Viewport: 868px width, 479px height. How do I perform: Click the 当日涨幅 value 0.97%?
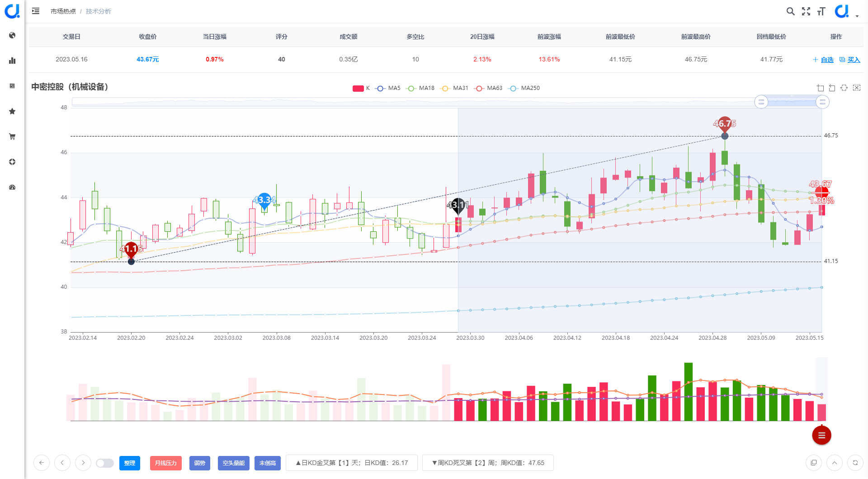click(x=215, y=60)
